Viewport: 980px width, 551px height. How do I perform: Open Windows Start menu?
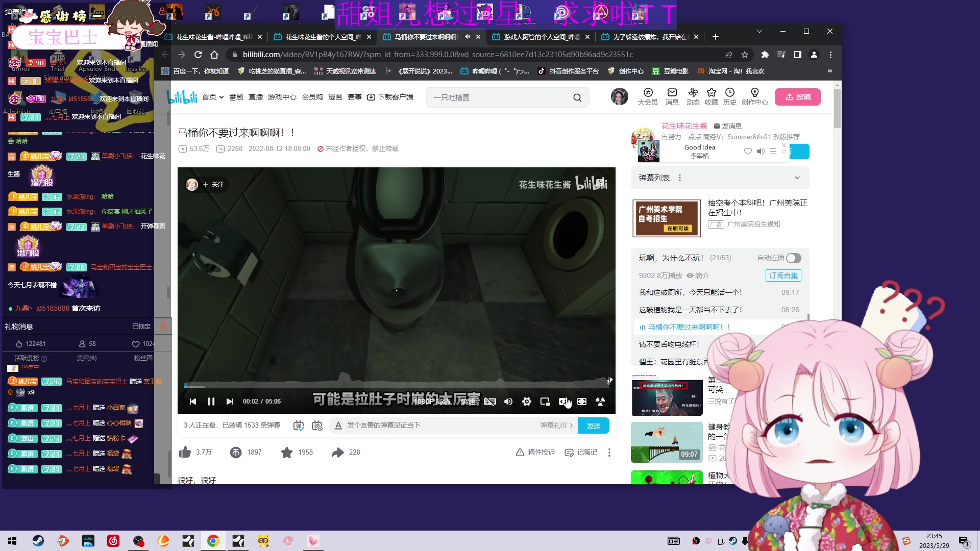click(x=12, y=541)
